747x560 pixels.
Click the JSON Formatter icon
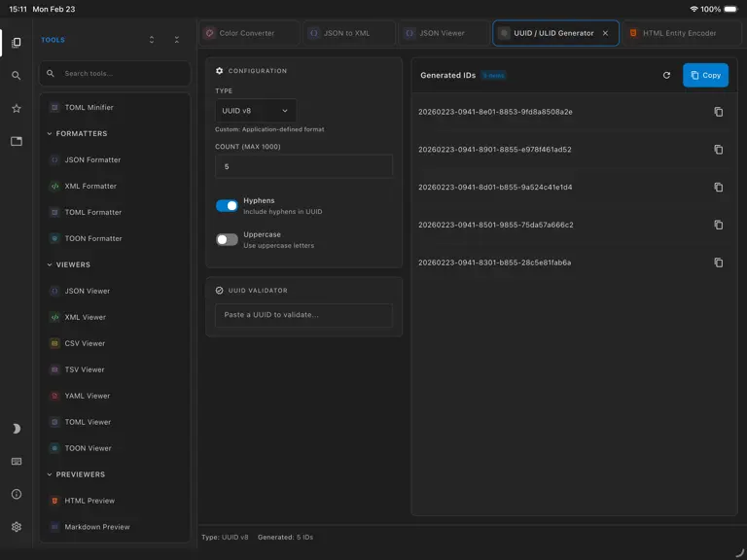54,160
